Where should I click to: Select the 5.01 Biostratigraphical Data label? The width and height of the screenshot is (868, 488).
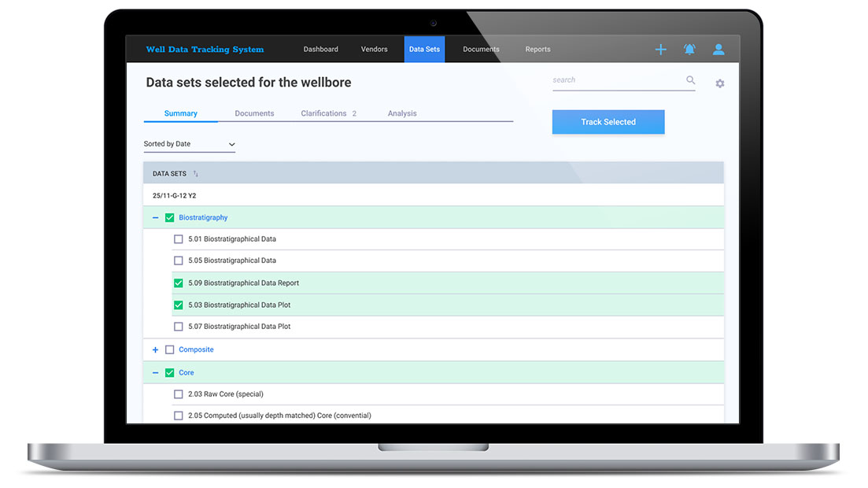click(x=232, y=239)
